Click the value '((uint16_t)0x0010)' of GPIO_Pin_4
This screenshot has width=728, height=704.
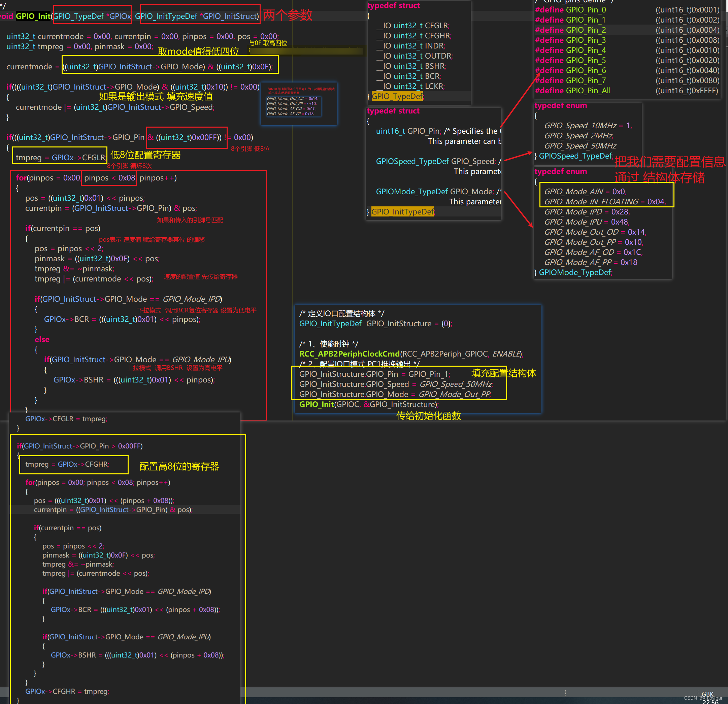pyautogui.click(x=688, y=50)
